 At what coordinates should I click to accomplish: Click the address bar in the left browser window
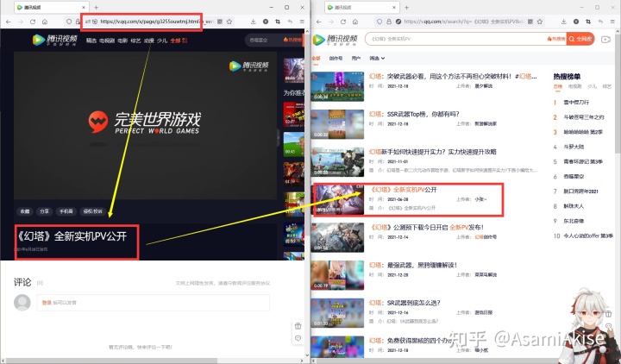(x=147, y=22)
